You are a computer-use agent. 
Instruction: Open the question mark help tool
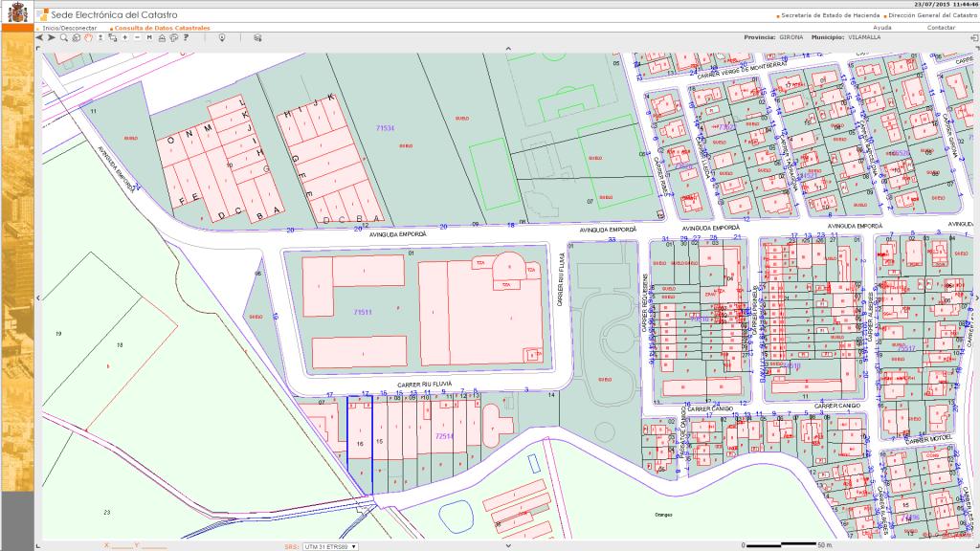[x=185, y=37]
